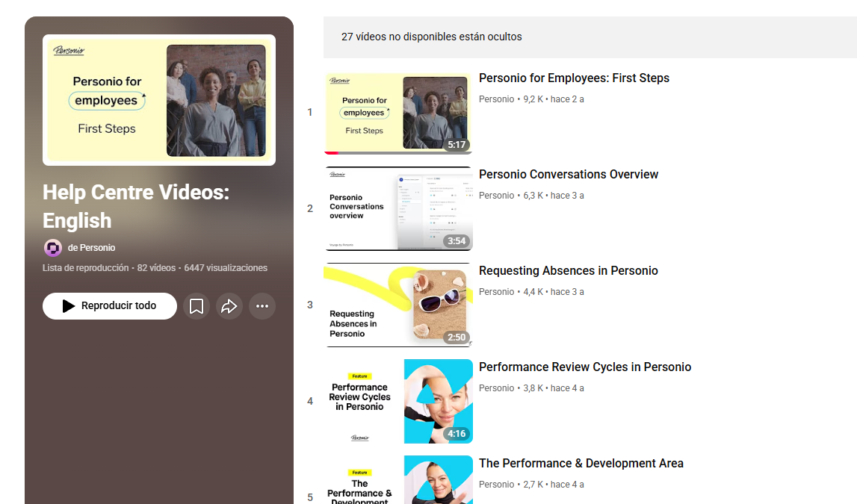Click the Personio channel avatar icon
Screen dimensions: 857x504
click(53, 248)
